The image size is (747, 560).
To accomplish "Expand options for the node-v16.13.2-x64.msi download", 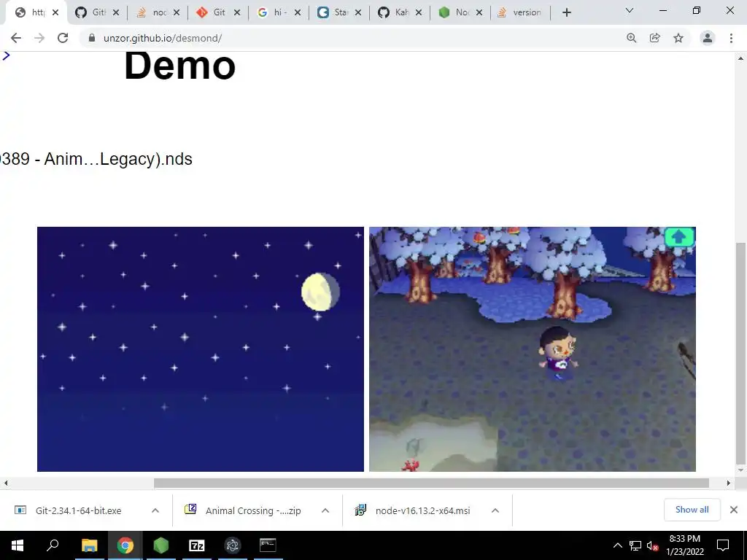I will pyautogui.click(x=495, y=510).
